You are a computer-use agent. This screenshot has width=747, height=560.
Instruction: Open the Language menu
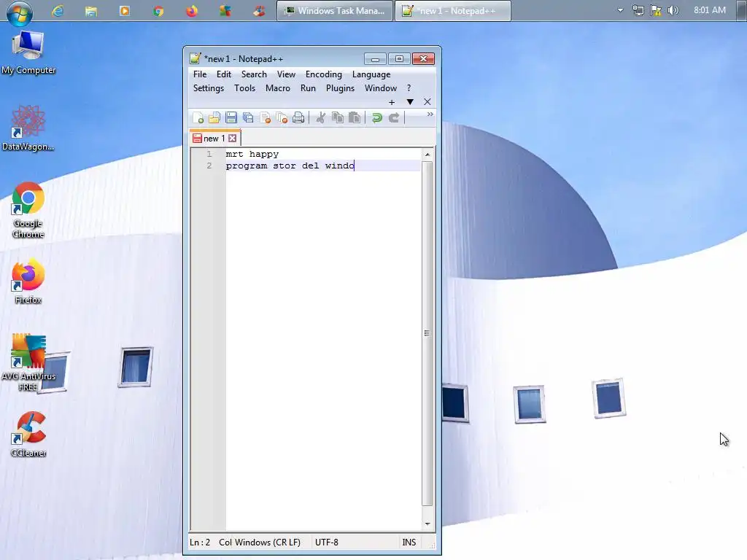(371, 74)
